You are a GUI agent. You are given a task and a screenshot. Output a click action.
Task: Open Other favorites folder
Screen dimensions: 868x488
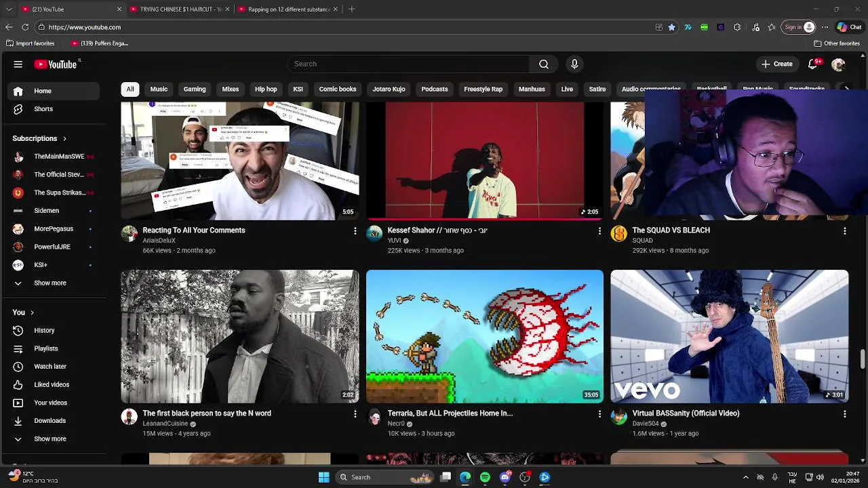click(x=837, y=43)
